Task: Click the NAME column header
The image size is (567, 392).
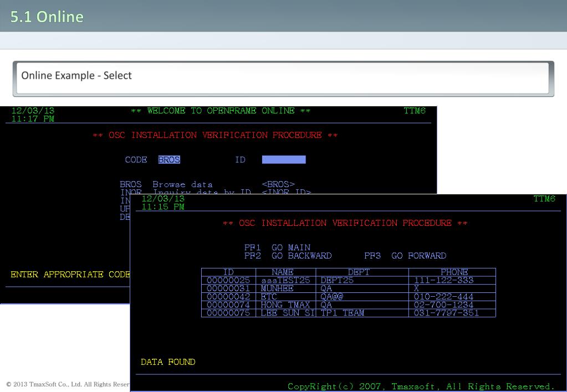Action: point(285,272)
